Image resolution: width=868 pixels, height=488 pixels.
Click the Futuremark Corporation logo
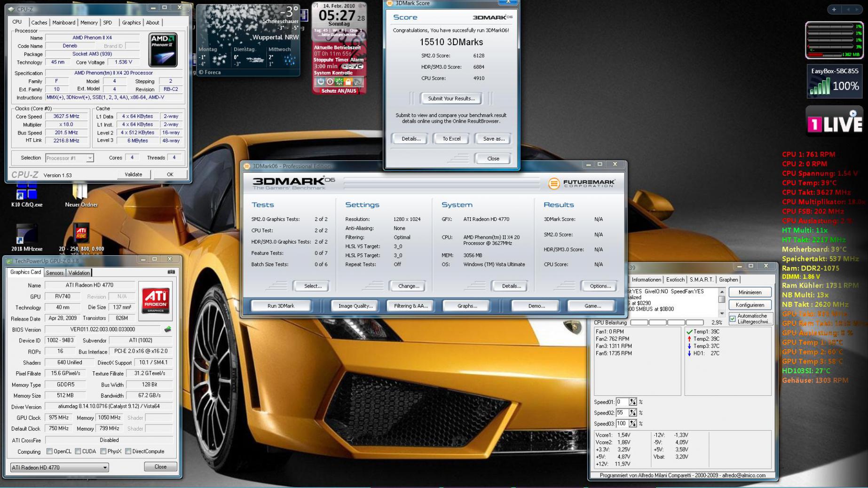pos(582,183)
